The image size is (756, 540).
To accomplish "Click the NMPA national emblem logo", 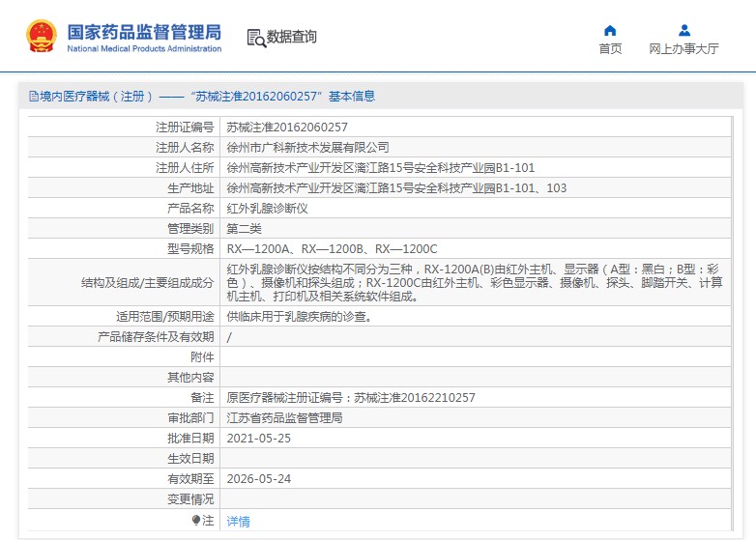I will 42,36.
